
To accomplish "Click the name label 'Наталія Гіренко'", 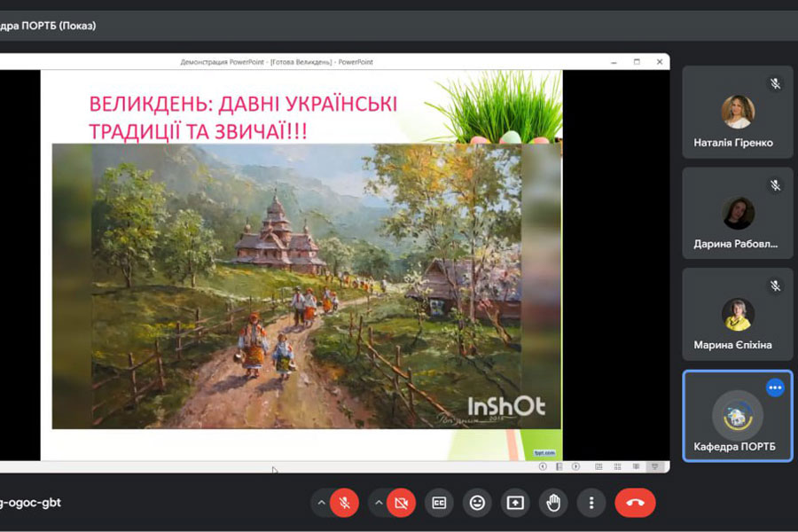I will (x=733, y=143).
